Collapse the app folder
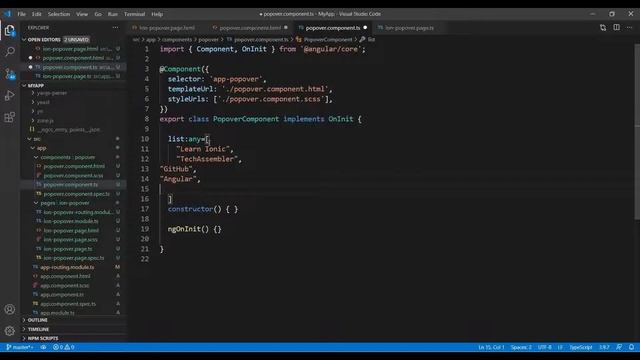This screenshot has height=360, width=640. [x=41, y=148]
